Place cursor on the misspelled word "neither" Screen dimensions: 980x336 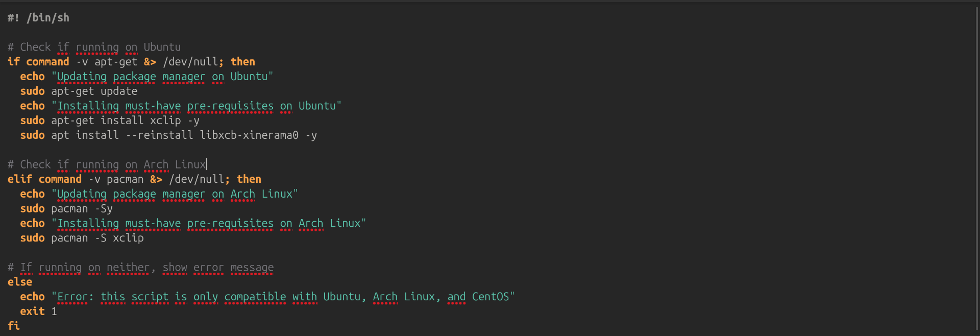(128, 268)
